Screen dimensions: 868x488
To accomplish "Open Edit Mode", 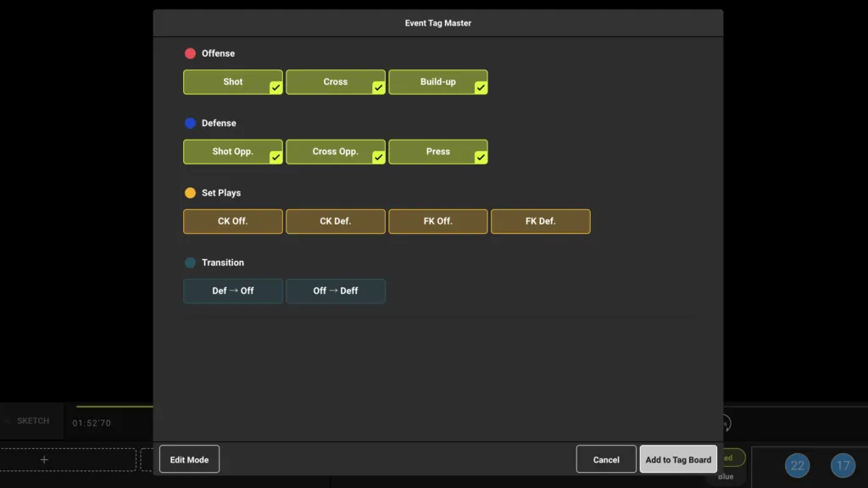I will coord(189,459).
